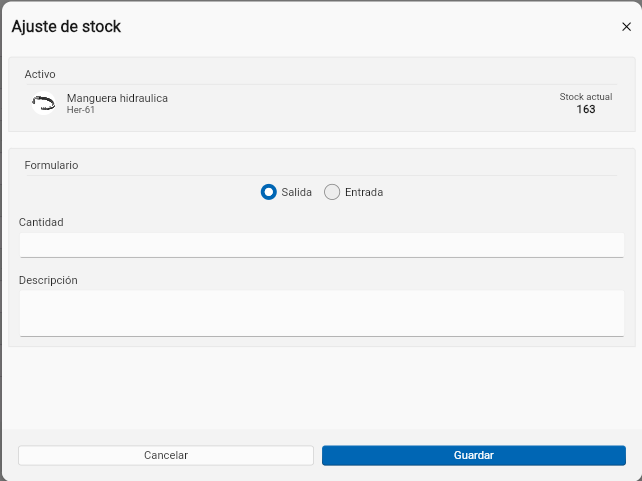Focus the Cantidad input field
The width and height of the screenshot is (642, 481).
[322, 245]
